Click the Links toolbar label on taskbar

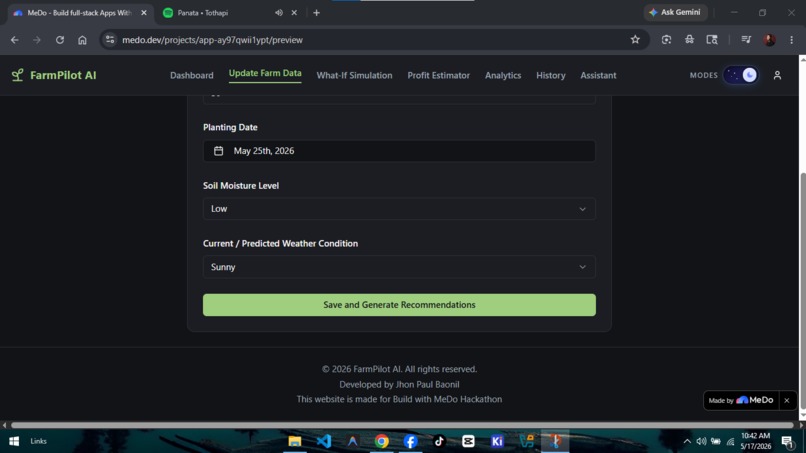[x=39, y=441]
